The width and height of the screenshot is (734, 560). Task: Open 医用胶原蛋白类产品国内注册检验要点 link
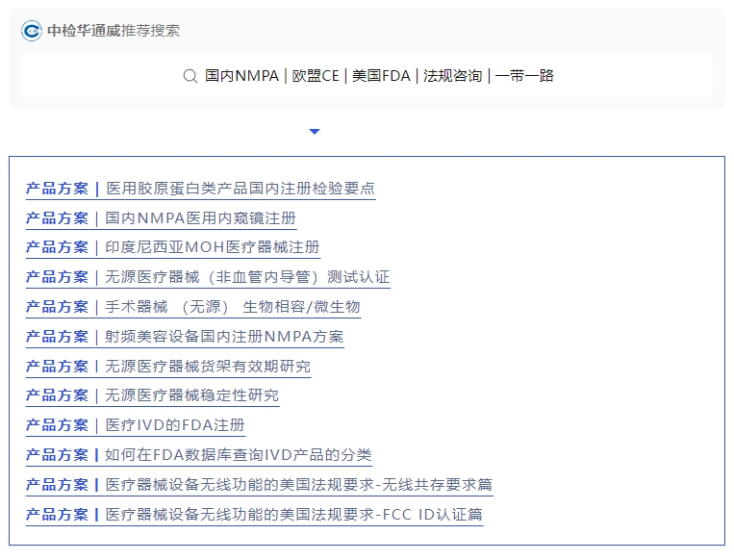(240, 189)
